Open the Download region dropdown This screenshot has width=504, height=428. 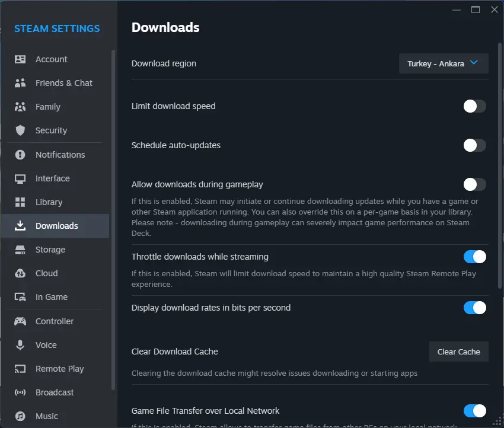click(x=444, y=63)
